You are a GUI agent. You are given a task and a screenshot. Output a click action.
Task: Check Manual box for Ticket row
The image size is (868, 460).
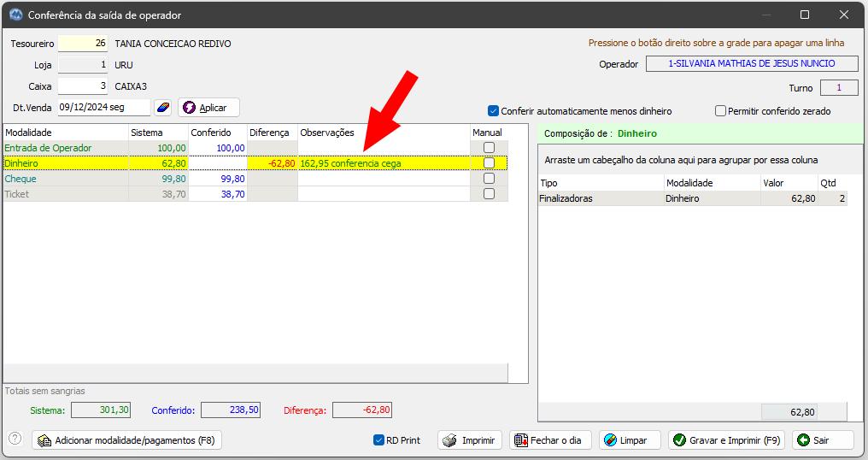click(x=489, y=194)
